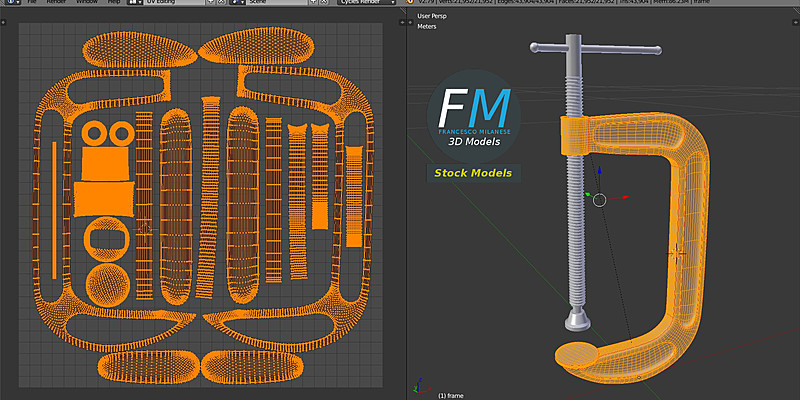Select the round sphere UV island
Viewport: 800px width, 400px height.
(108, 285)
